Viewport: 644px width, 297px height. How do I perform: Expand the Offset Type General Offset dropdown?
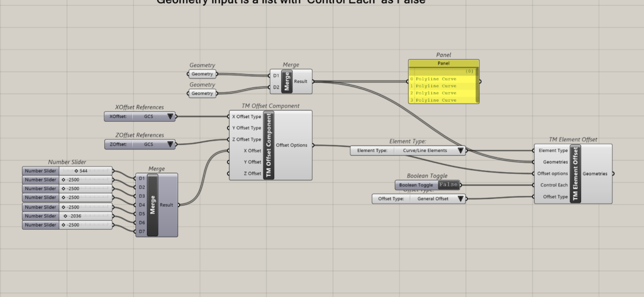coord(461,199)
